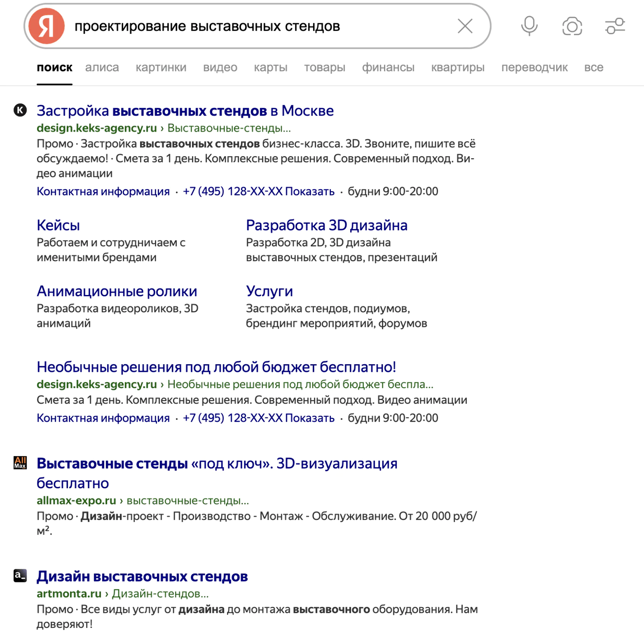Open the Разработка 3D дизайна sitelink

326,225
